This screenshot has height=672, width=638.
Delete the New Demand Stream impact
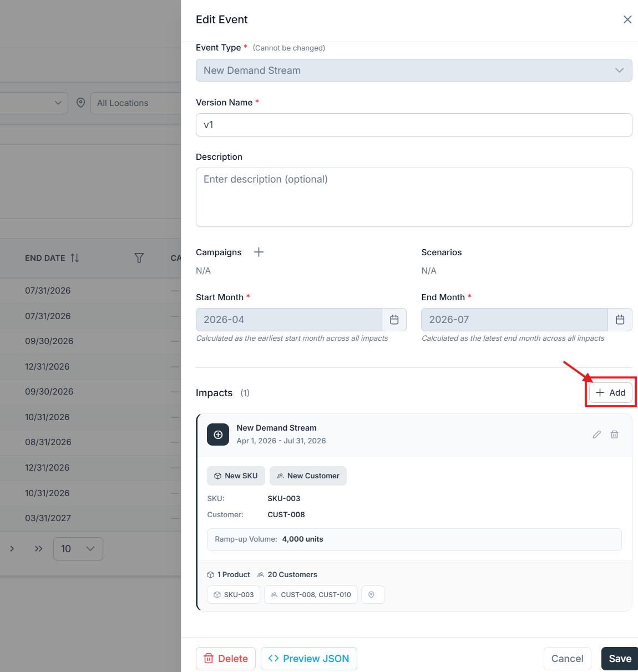click(x=615, y=434)
